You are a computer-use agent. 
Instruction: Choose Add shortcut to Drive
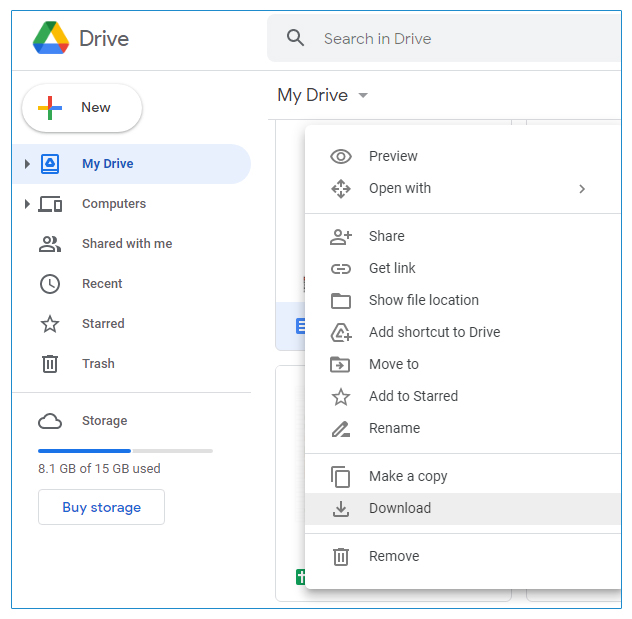click(x=463, y=332)
